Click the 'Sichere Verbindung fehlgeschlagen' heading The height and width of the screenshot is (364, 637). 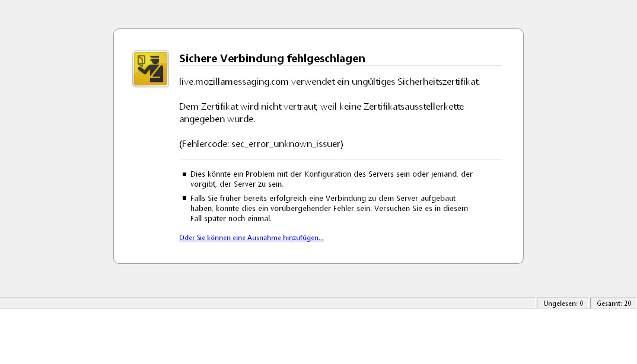point(272,59)
